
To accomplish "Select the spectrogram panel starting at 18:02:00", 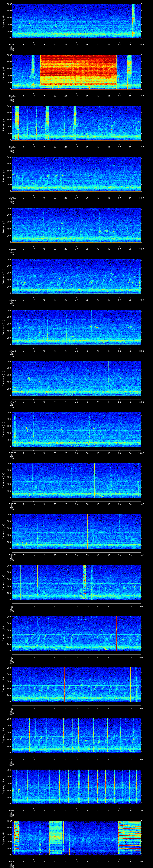I will [76, 72].
